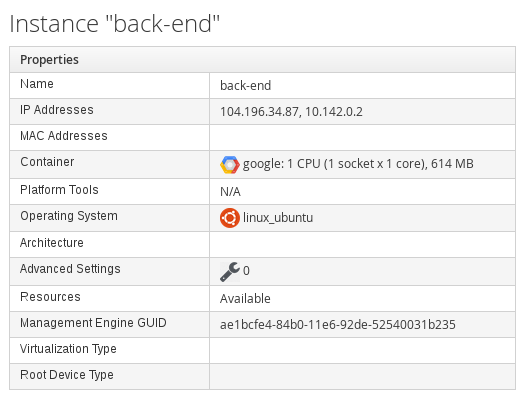This screenshot has height=399, width=529.
Task: Click the Root Device Type row label
Action: click(67, 375)
